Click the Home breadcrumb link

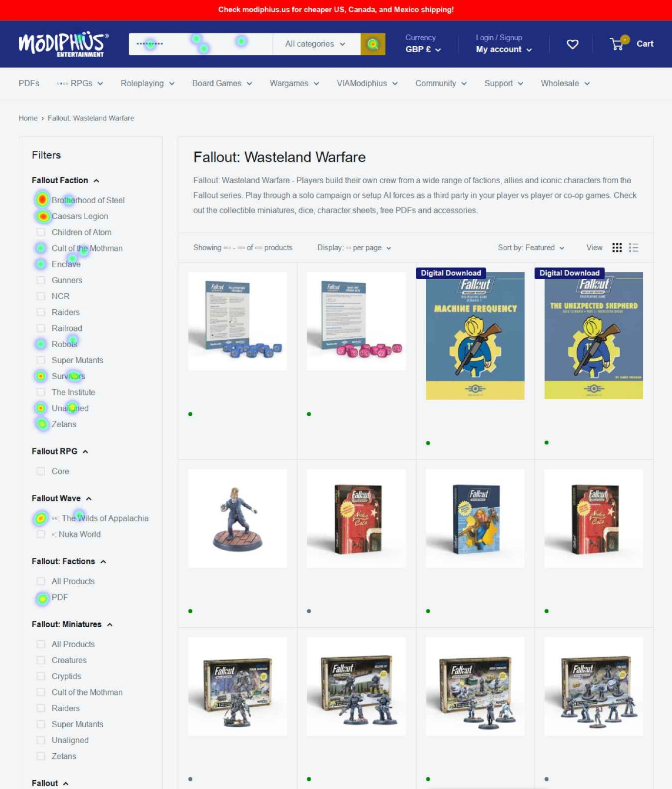[28, 118]
